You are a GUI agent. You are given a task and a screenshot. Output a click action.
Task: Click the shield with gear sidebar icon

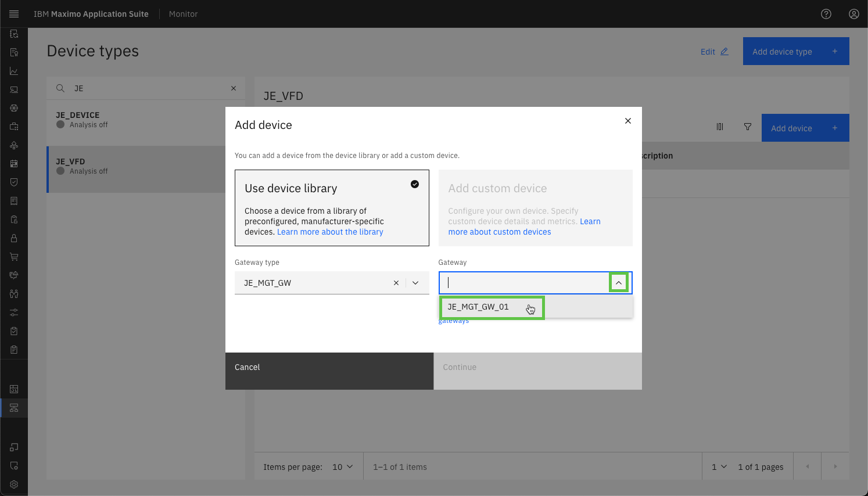pyautogui.click(x=14, y=466)
